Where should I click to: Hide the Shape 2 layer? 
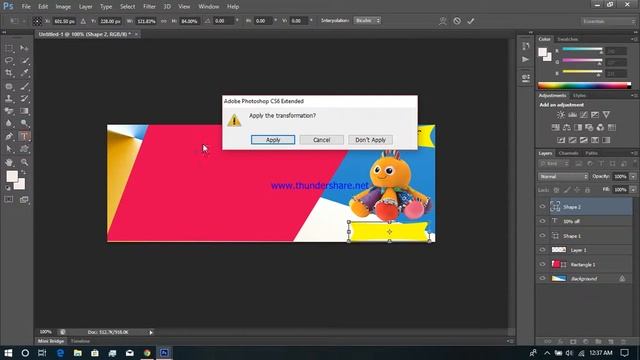(542, 207)
